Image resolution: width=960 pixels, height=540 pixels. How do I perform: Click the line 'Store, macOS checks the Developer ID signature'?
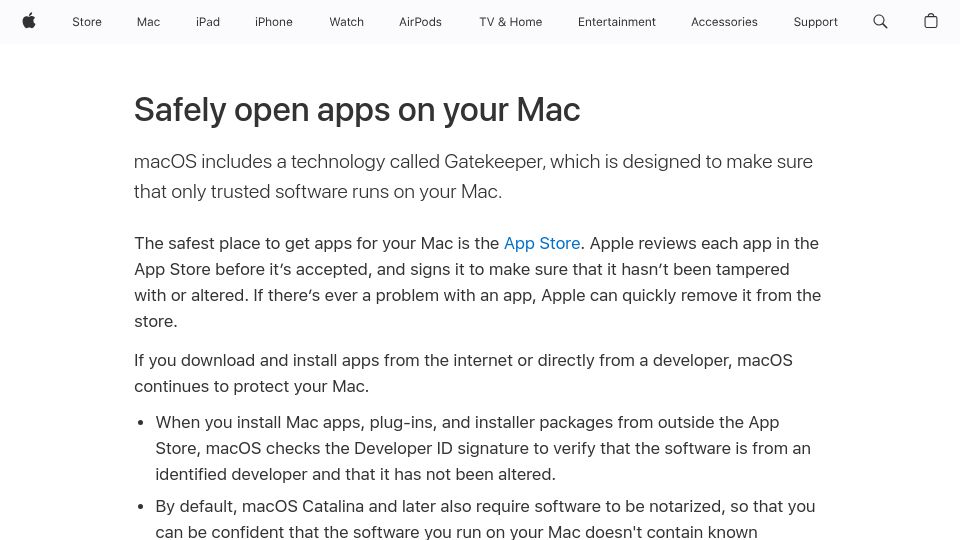[483, 448]
